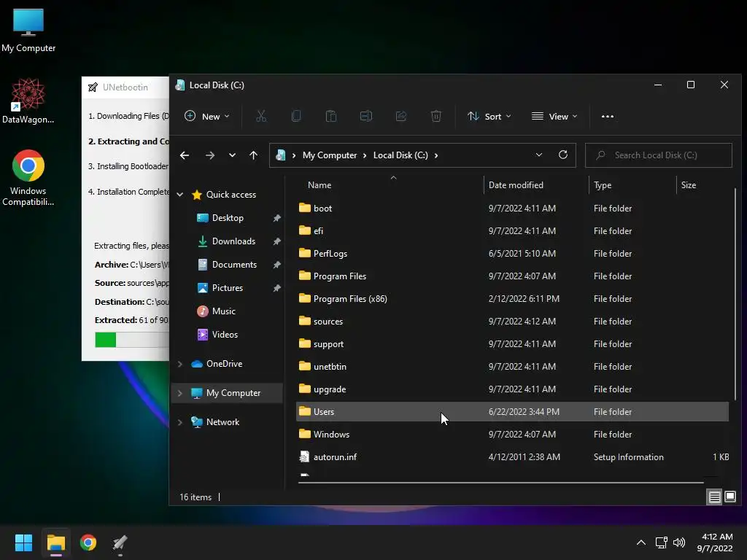Viewport: 747px width, 560px height.
Task: Click Local Disk (C:) breadcrumb segment
Action: pyautogui.click(x=400, y=155)
